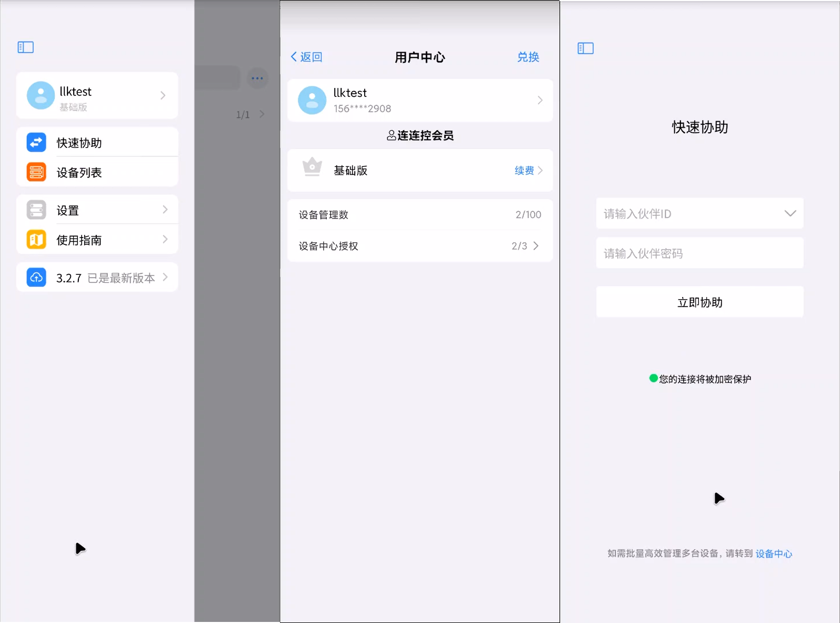The image size is (840, 623).
Task: Click the blue cloud update icon
Action: coord(36,277)
